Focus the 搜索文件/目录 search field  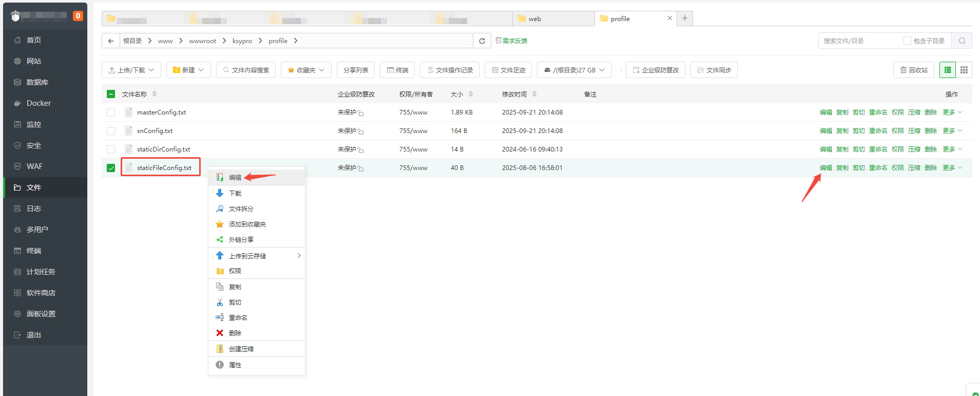tap(860, 41)
